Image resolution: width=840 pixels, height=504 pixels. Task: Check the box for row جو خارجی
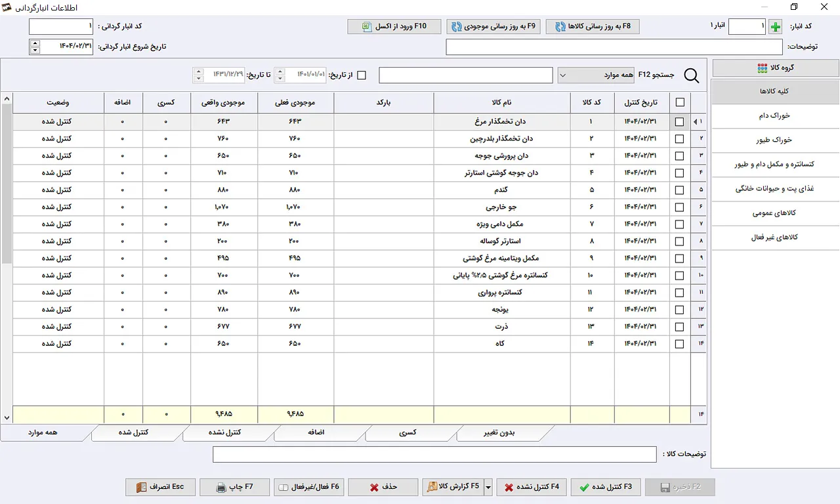click(679, 207)
